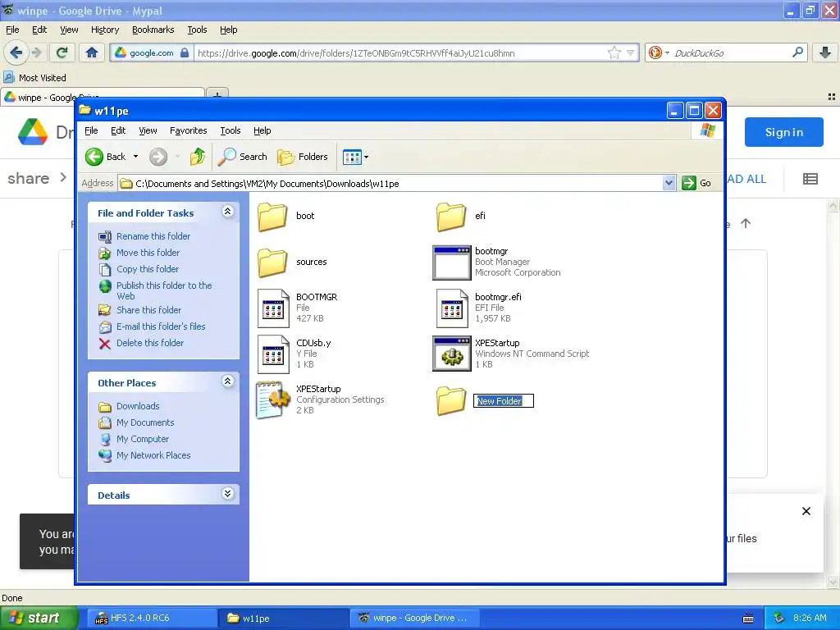Reload the page in Mypal browser
This screenshot has width=840, height=630.
[62, 52]
